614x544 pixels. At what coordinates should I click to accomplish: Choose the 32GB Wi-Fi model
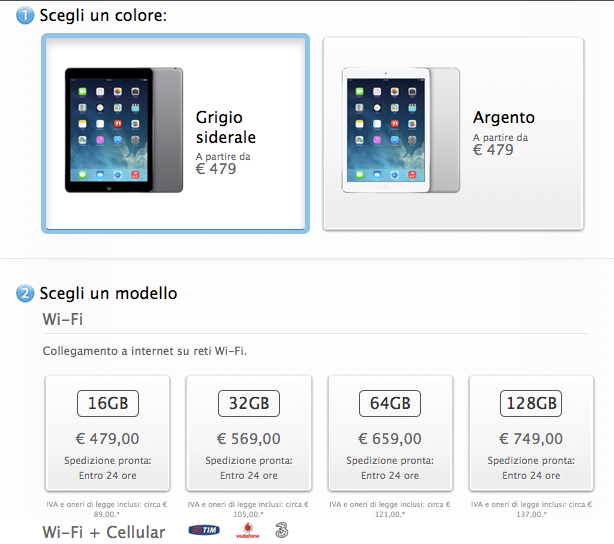tap(249, 433)
